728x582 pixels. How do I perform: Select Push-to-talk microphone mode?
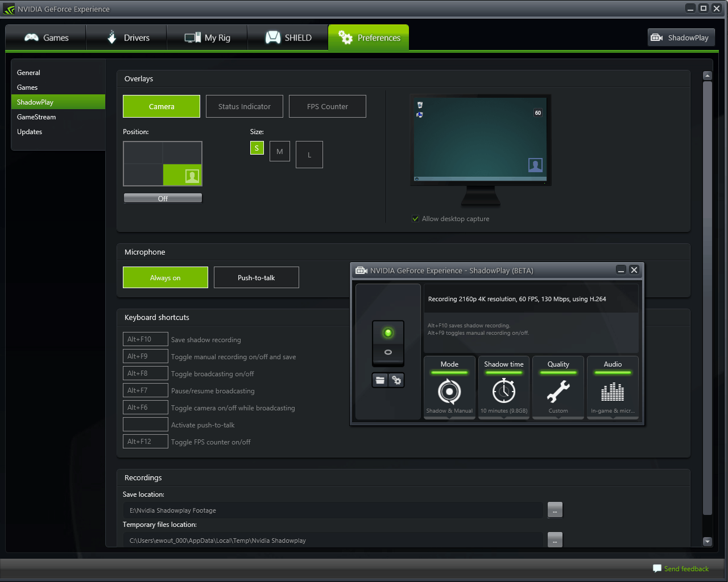point(256,277)
